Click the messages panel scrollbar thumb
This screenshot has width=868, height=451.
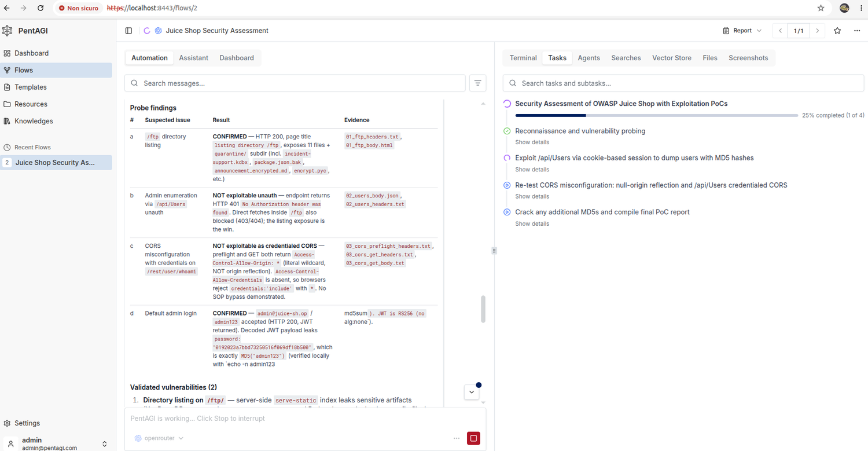click(483, 310)
